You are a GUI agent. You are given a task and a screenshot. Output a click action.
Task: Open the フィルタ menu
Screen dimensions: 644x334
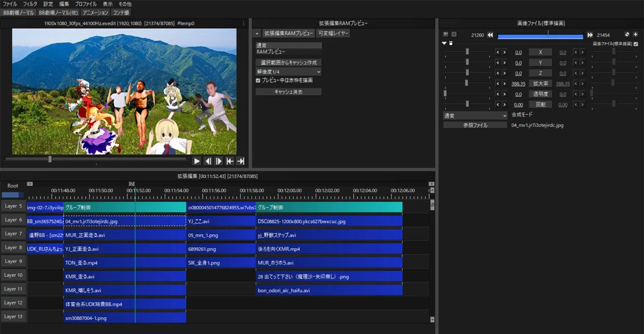tap(30, 4)
